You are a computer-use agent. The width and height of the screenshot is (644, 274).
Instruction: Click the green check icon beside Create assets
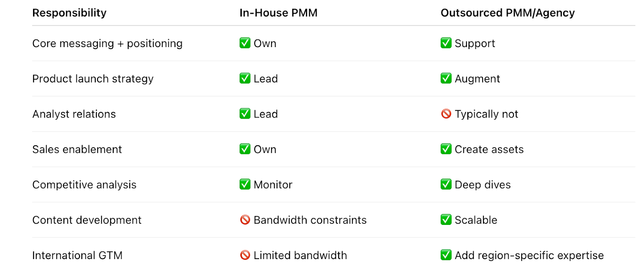click(x=446, y=149)
